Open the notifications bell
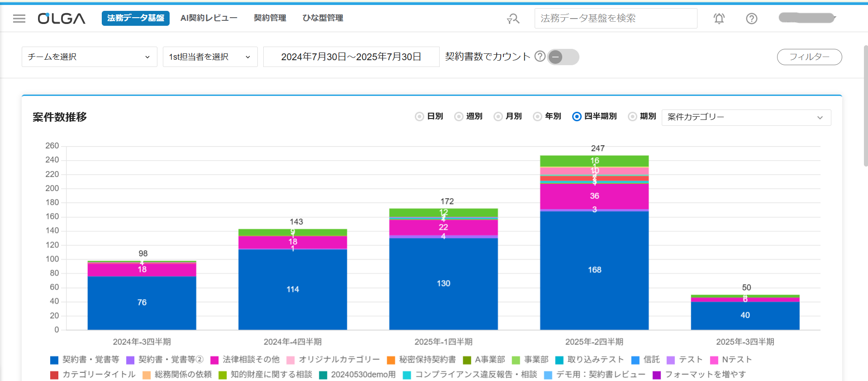Image resolution: width=868 pixels, height=381 pixels. (x=719, y=19)
